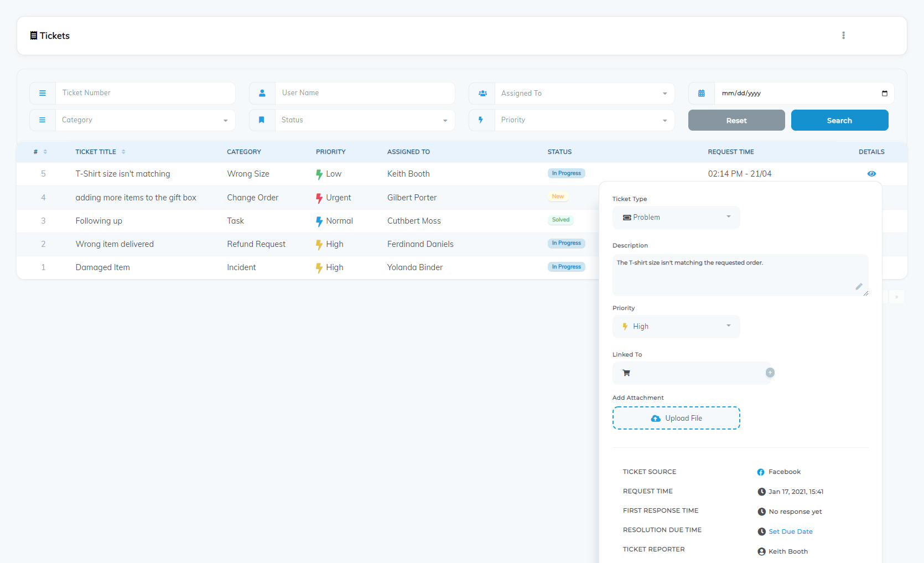Image resolution: width=924 pixels, height=563 pixels.
Task: Click the User Name input field
Action: click(365, 93)
